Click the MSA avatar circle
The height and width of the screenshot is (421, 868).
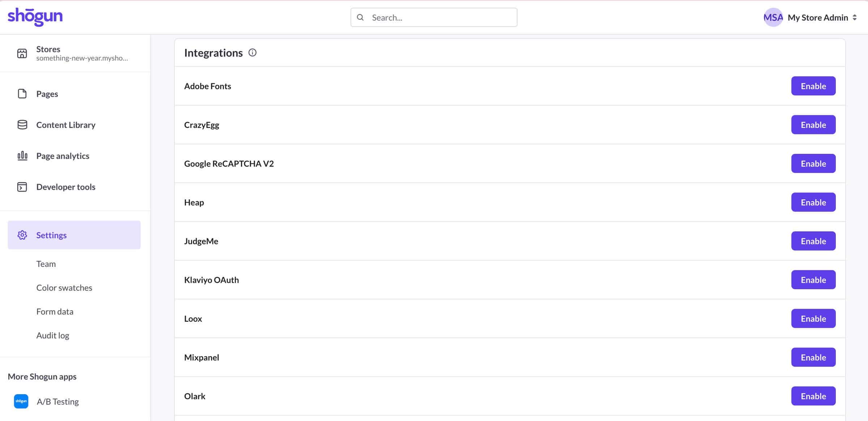[x=773, y=17]
